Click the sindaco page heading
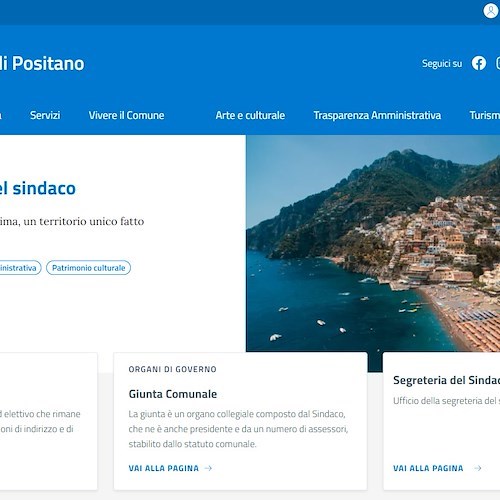This screenshot has height=500, width=500. tap(38, 188)
